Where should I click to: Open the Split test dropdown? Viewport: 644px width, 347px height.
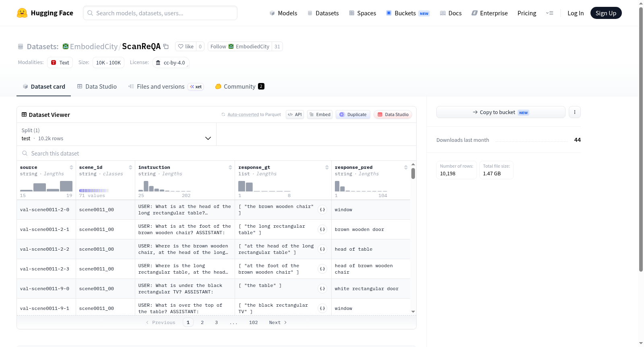click(x=116, y=134)
